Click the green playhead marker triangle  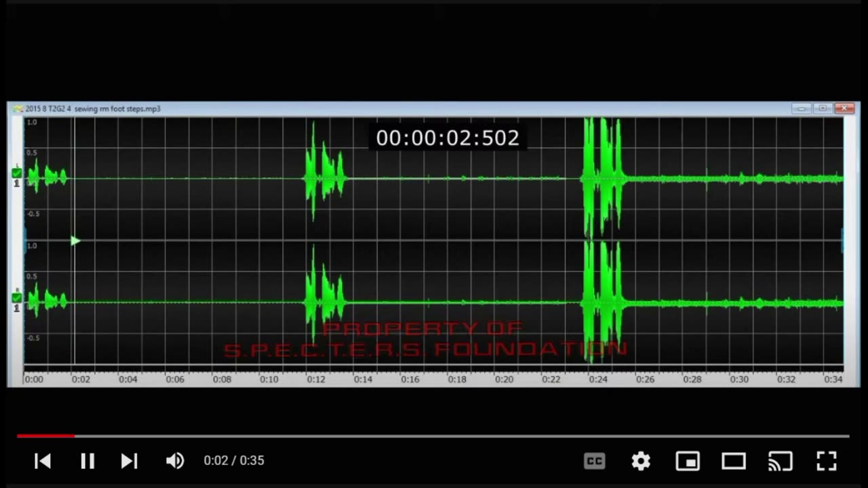(75, 241)
